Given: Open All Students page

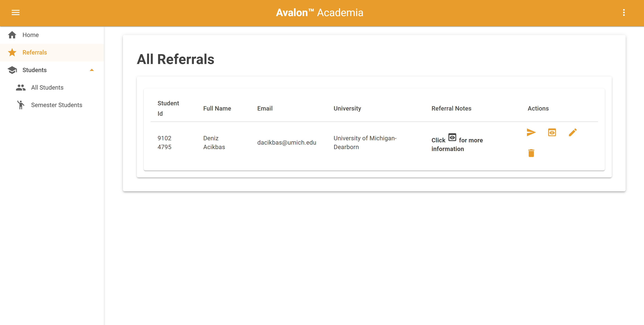Looking at the screenshot, I should tap(52, 88).
